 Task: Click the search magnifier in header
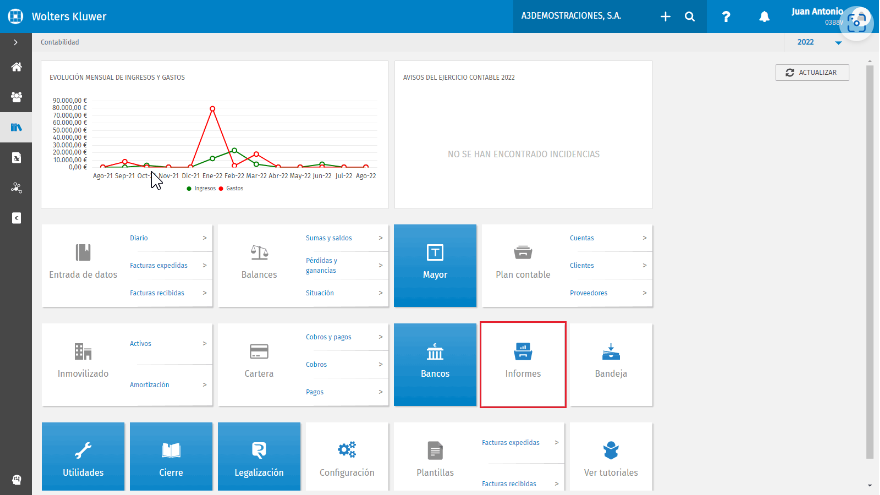click(690, 17)
